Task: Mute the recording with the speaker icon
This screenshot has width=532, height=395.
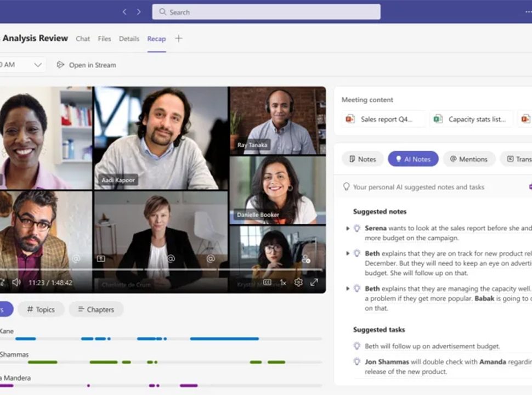Action: [x=16, y=283]
